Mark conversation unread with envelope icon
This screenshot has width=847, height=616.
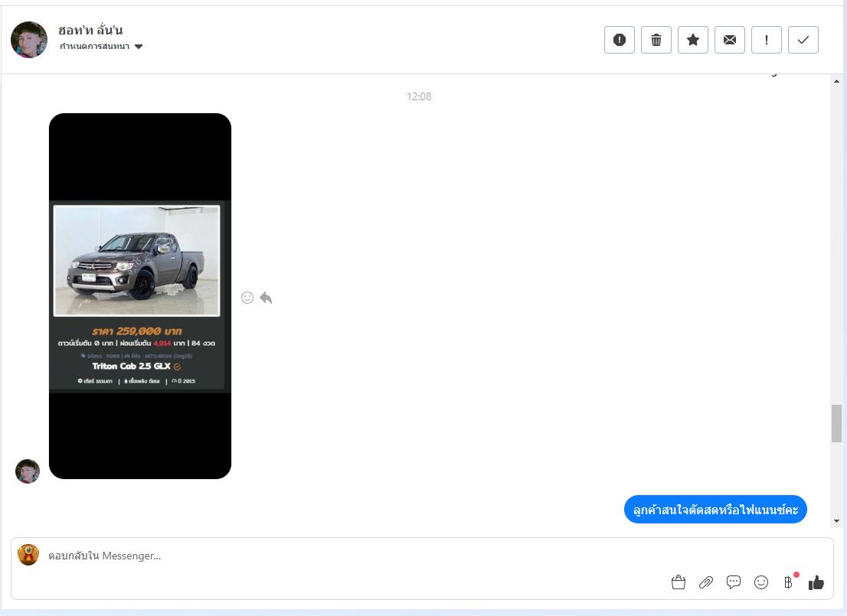pyautogui.click(x=730, y=40)
